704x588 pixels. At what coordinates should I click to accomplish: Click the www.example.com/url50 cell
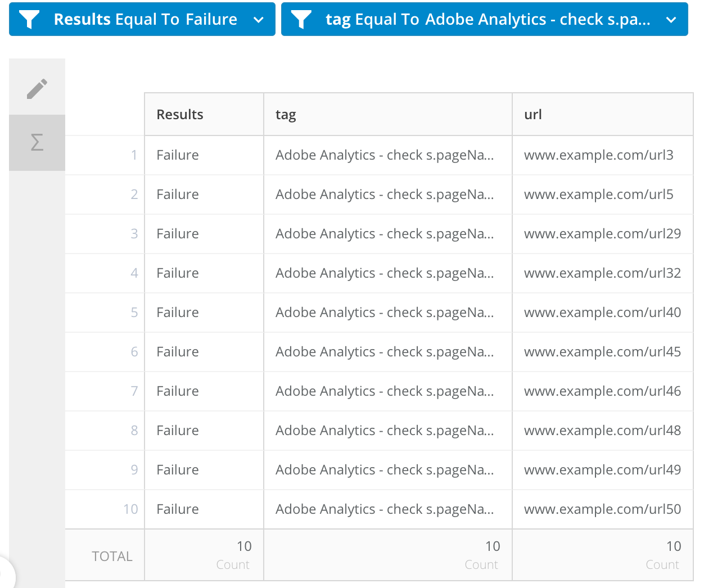tap(603, 509)
